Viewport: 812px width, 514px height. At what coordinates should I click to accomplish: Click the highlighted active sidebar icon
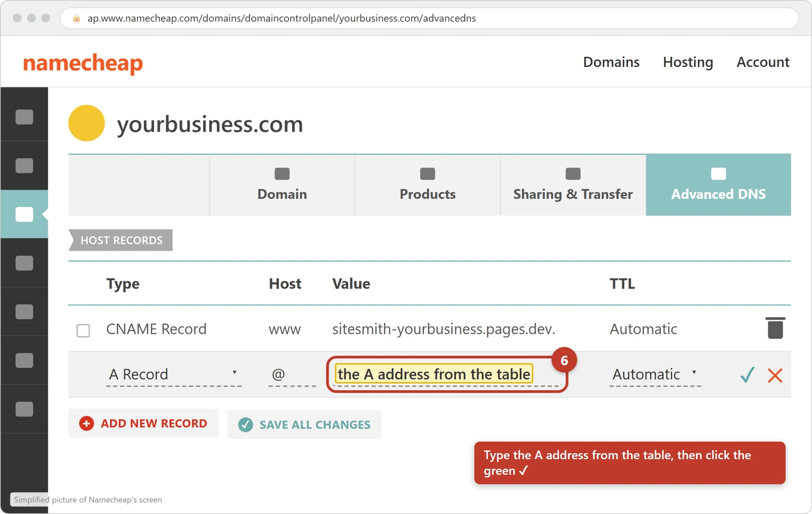pyautogui.click(x=24, y=214)
